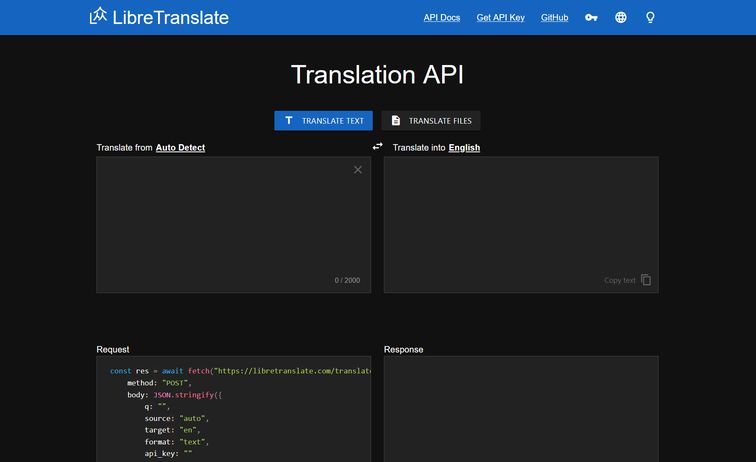The image size is (756, 462).
Task: Select the Translate Text tab
Action: [324, 121]
